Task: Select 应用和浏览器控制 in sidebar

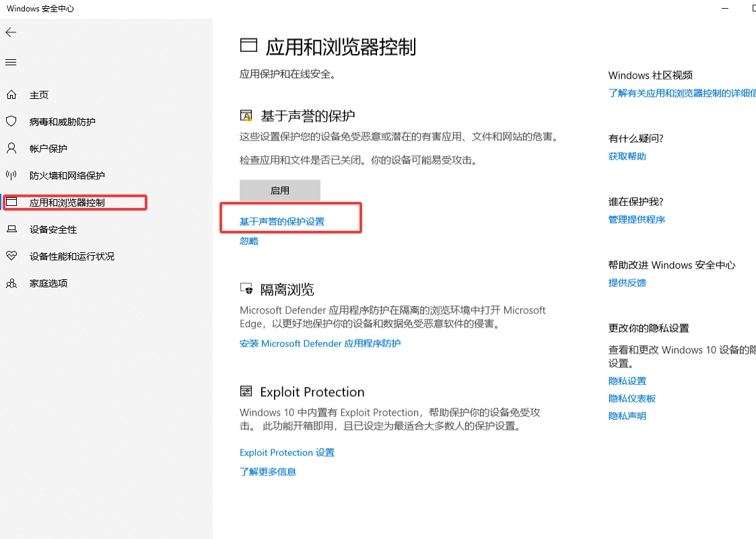Action: (67, 203)
